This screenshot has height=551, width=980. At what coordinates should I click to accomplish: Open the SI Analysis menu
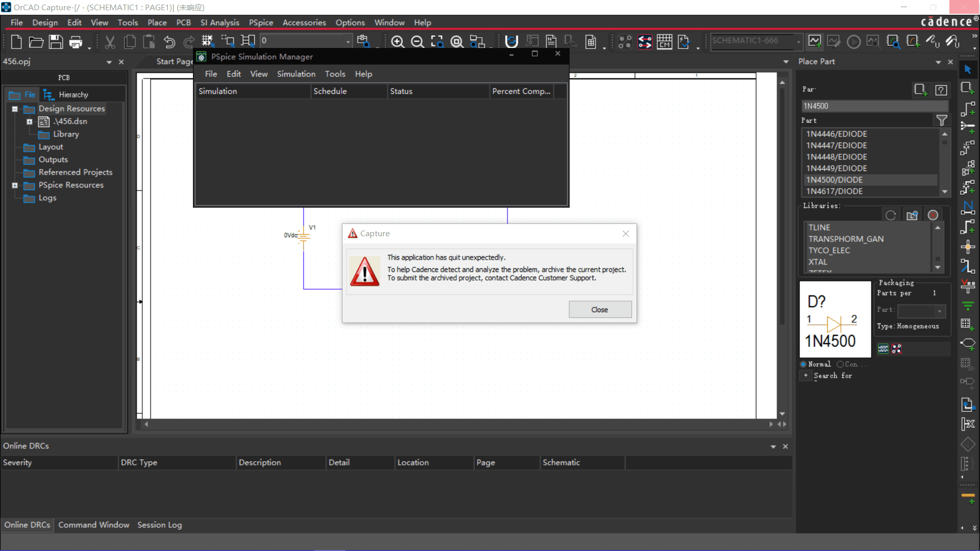pyautogui.click(x=219, y=22)
